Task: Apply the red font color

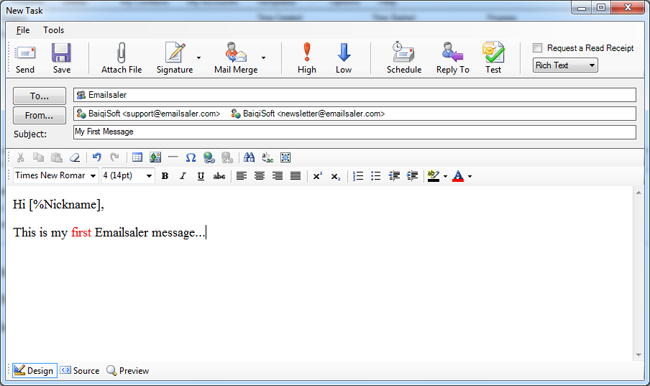Action: click(458, 176)
